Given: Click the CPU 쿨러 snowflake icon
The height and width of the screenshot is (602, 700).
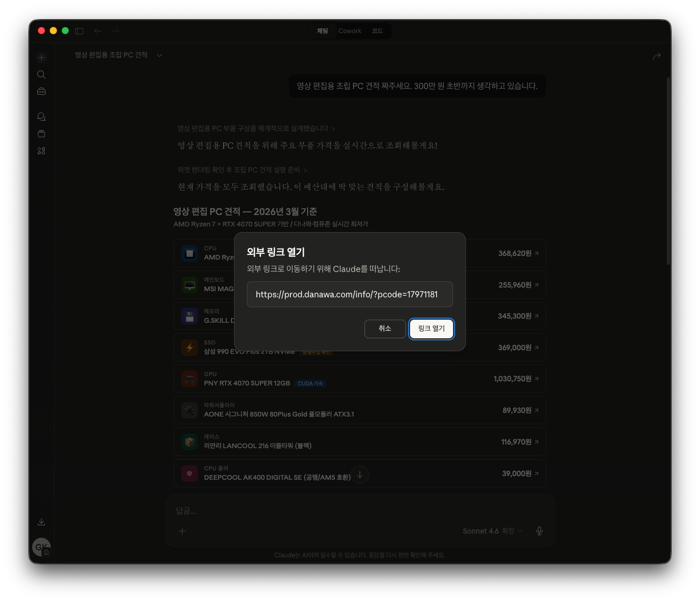Looking at the screenshot, I should point(189,474).
